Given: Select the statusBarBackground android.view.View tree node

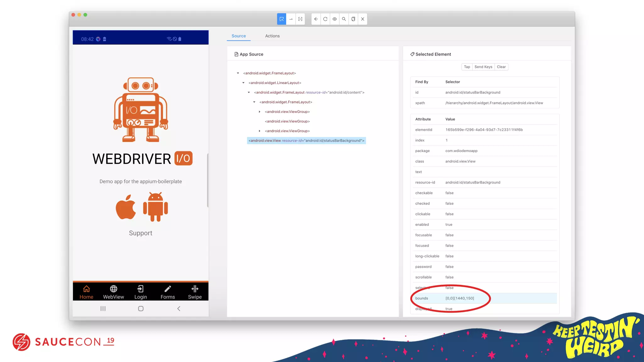Looking at the screenshot, I should (306, 141).
